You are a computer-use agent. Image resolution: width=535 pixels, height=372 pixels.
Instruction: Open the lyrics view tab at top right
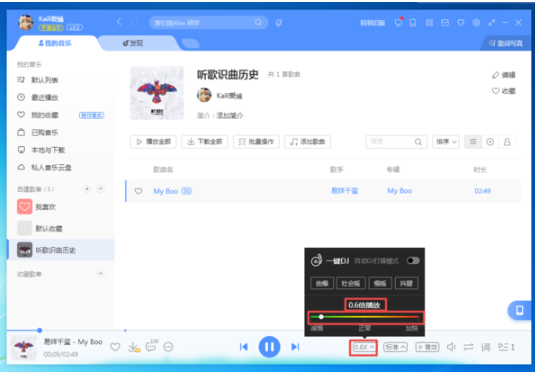pyautogui.click(x=506, y=43)
